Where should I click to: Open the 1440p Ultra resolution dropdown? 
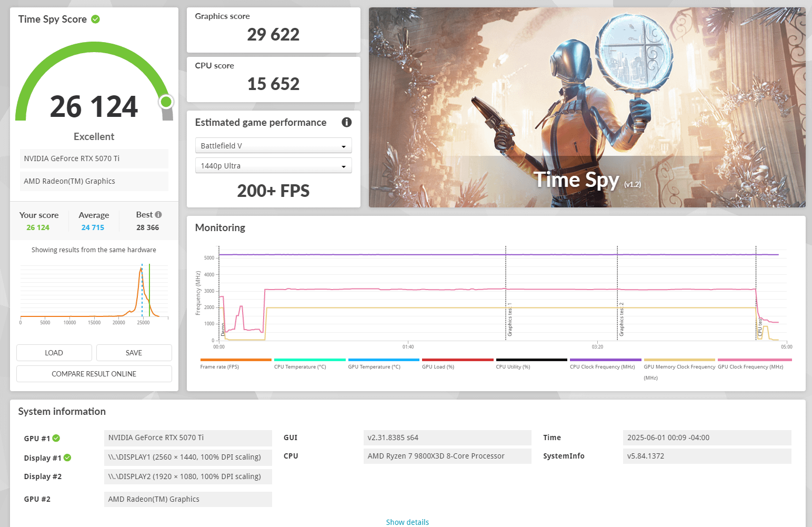[x=273, y=166]
